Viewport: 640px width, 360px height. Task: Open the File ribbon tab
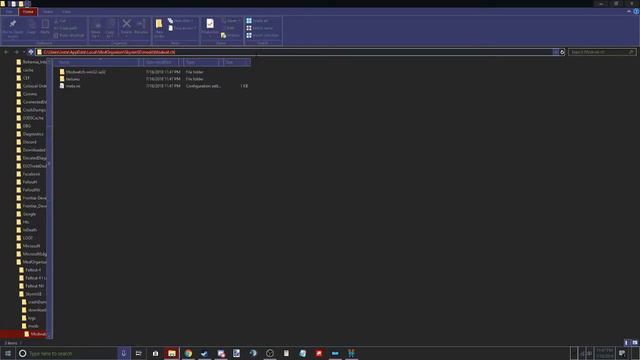tap(9, 12)
